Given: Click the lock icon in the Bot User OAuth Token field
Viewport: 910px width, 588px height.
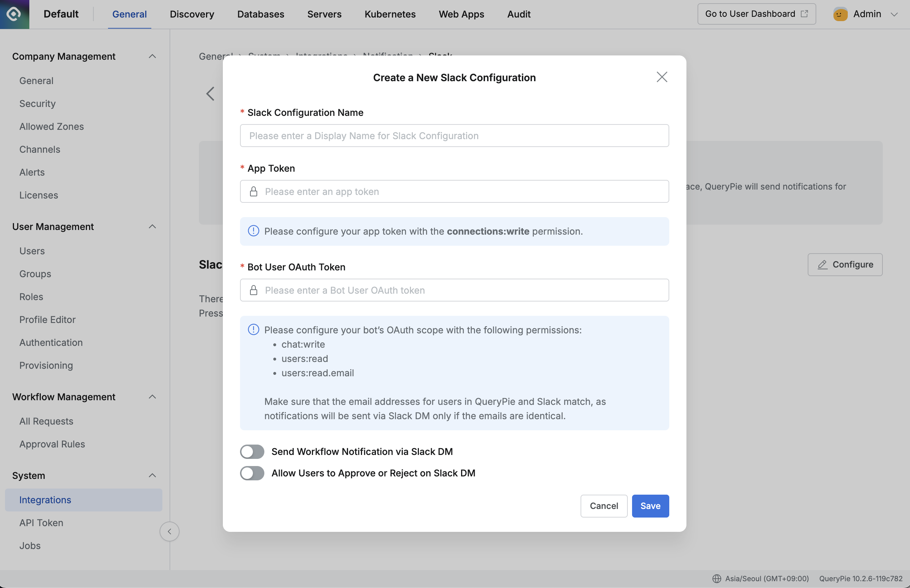Looking at the screenshot, I should point(254,290).
